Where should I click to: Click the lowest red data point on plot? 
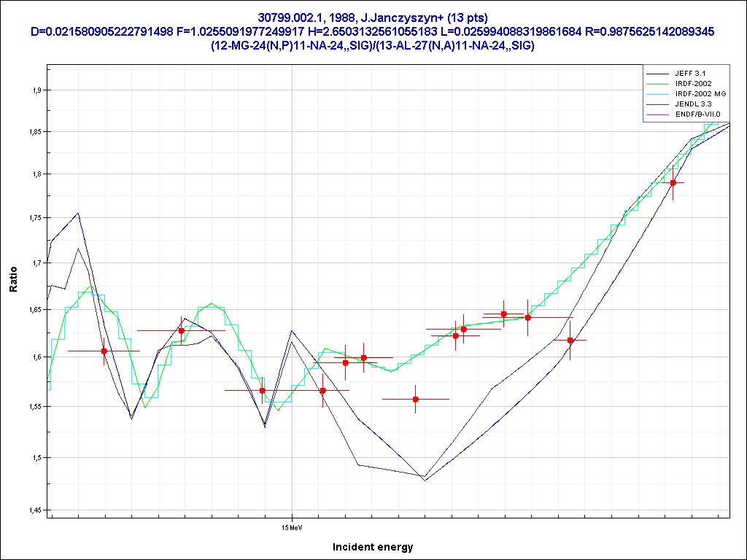(416, 399)
